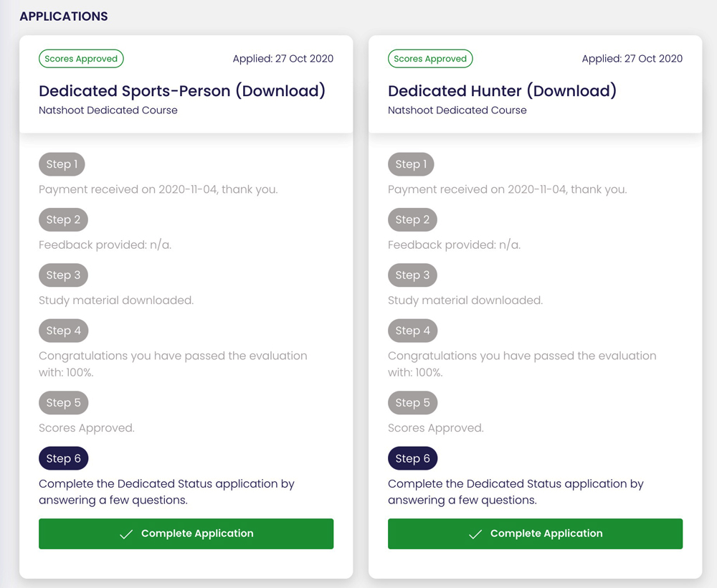Click the checkmark icon in Sports-Person's Complete Application button

point(127,534)
